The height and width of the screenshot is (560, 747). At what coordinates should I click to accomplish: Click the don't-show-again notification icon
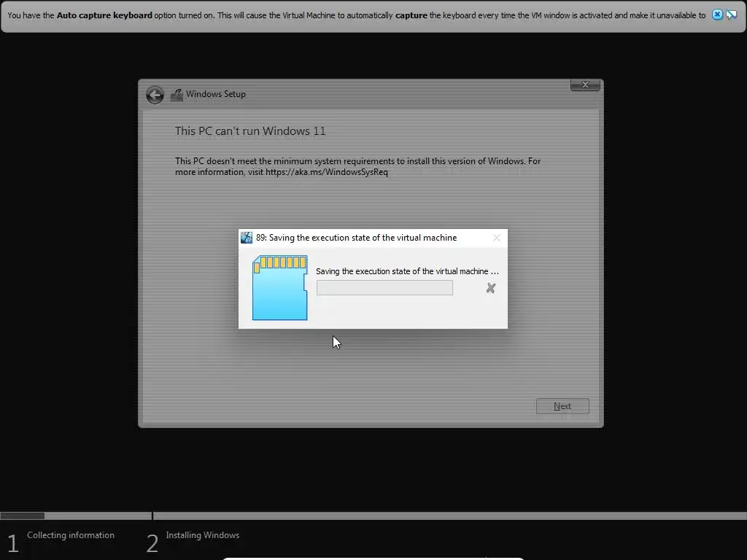[731, 15]
